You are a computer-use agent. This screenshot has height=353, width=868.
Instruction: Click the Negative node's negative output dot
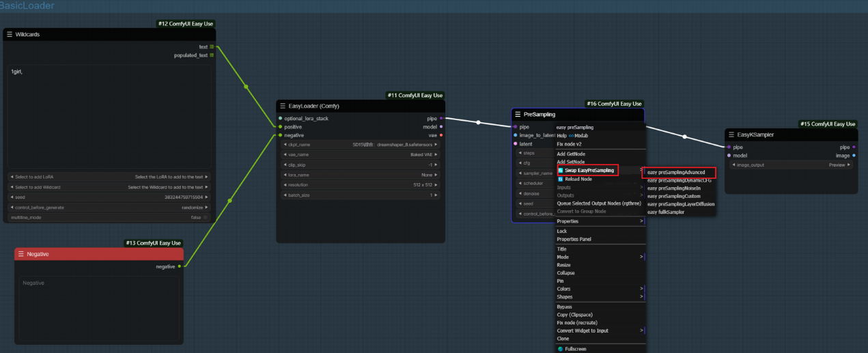pyautogui.click(x=180, y=266)
